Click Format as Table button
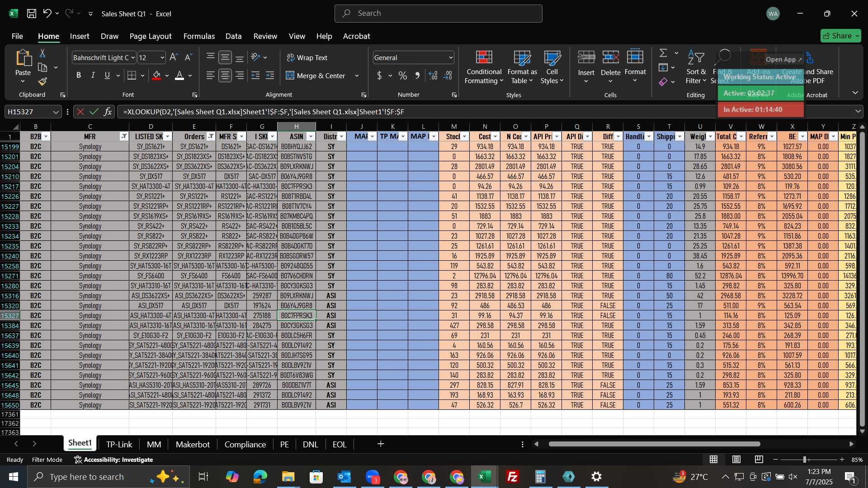The width and height of the screenshot is (868, 488). tap(522, 67)
